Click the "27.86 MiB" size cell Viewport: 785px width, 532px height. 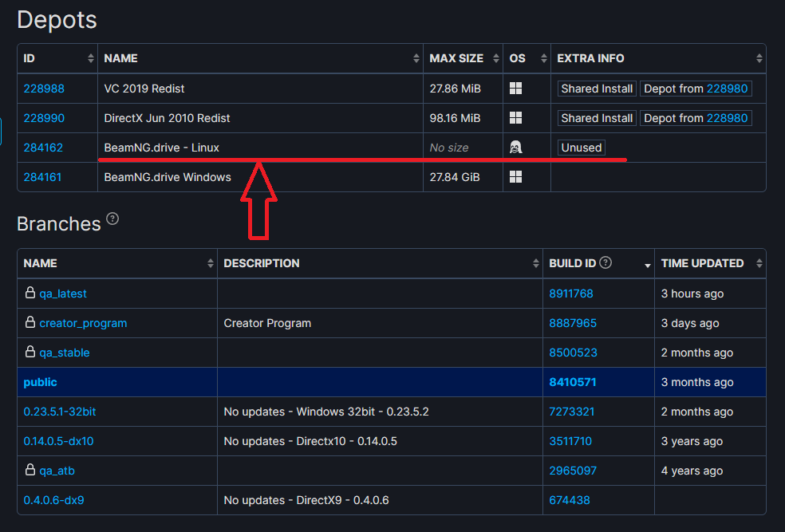(x=455, y=89)
